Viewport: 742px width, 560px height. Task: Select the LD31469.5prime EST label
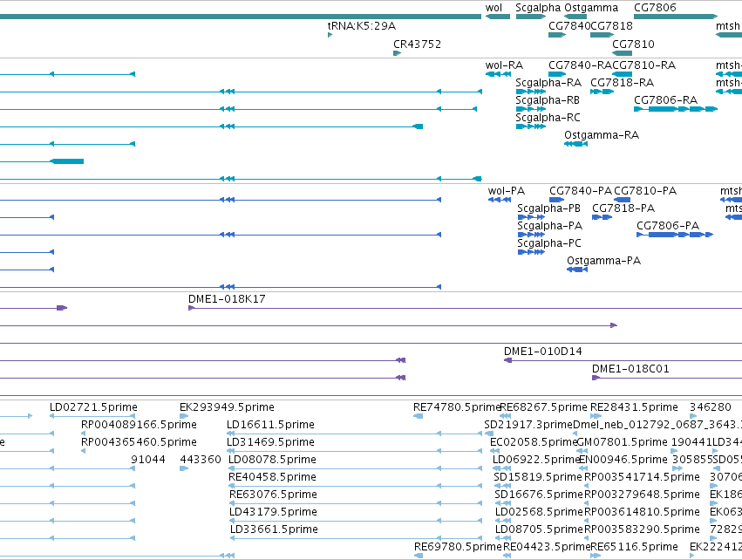click(x=270, y=442)
